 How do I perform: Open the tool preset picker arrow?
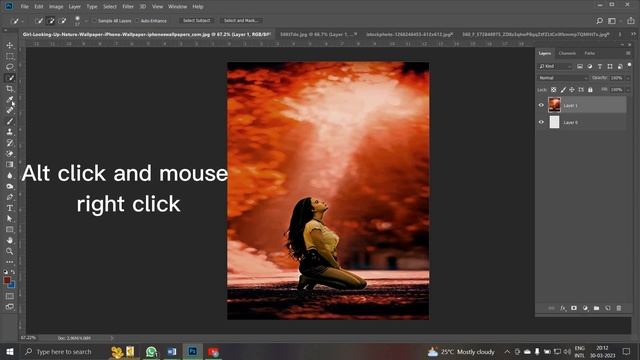pyautogui.click(x=22, y=21)
